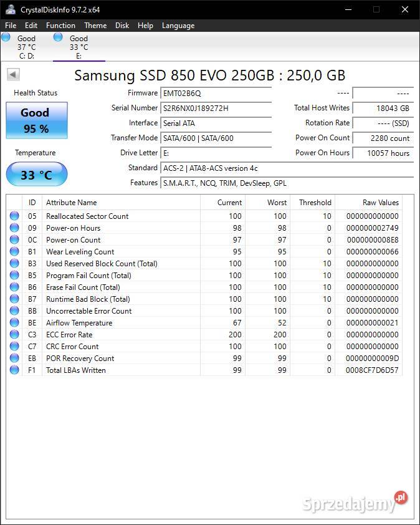This screenshot has height=525, width=420.
Task: Open the Function menu
Action: point(60,26)
